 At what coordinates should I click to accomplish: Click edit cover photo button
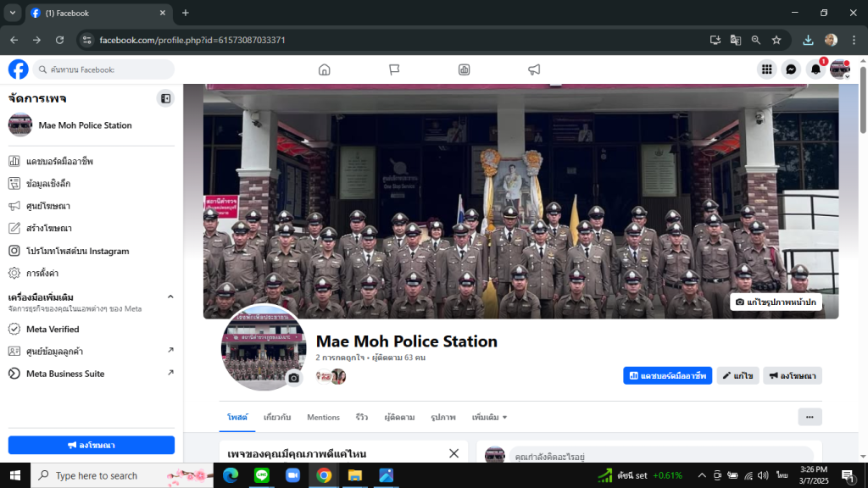point(776,302)
